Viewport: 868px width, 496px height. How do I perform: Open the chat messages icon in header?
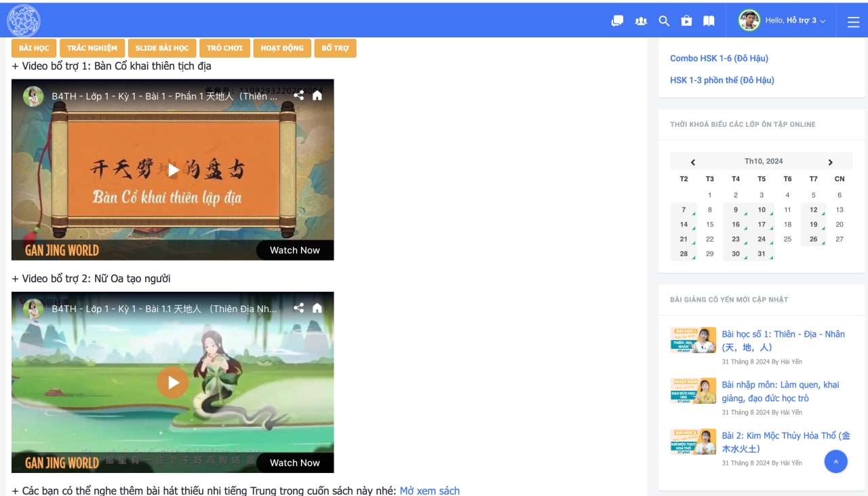pos(617,21)
